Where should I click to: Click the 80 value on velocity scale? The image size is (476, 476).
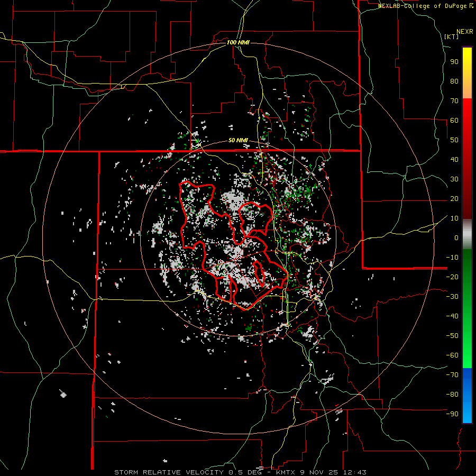tap(454, 81)
